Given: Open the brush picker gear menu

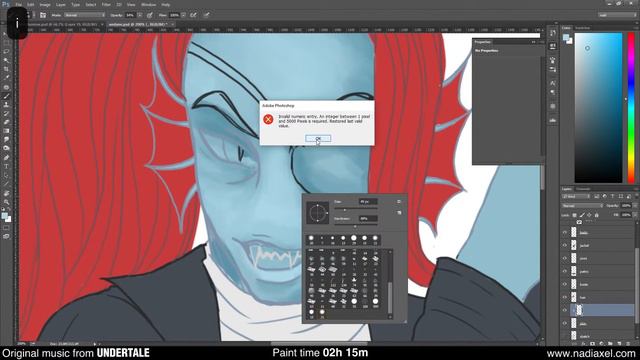Looking at the screenshot, I should pos(399,202).
